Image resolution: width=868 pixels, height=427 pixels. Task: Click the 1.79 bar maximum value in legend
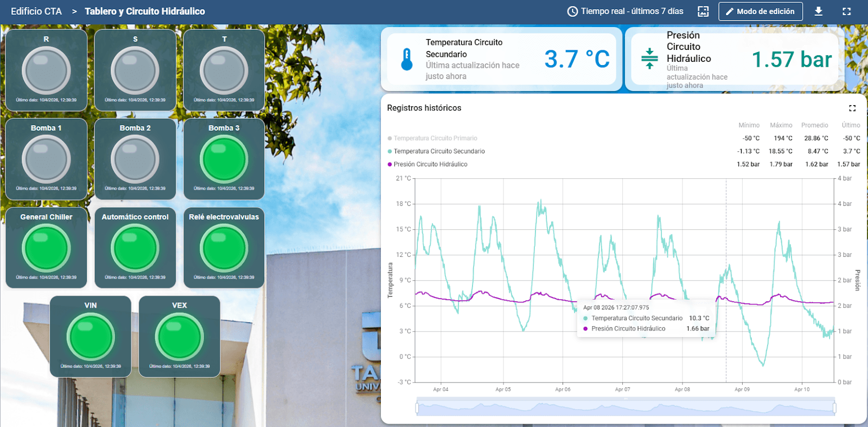click(781, 164)
